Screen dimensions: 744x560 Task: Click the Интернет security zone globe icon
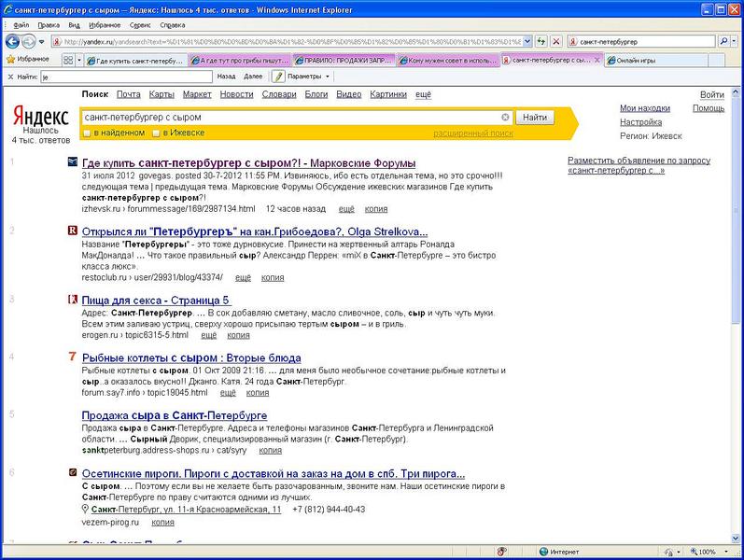[x=544, y=552]
